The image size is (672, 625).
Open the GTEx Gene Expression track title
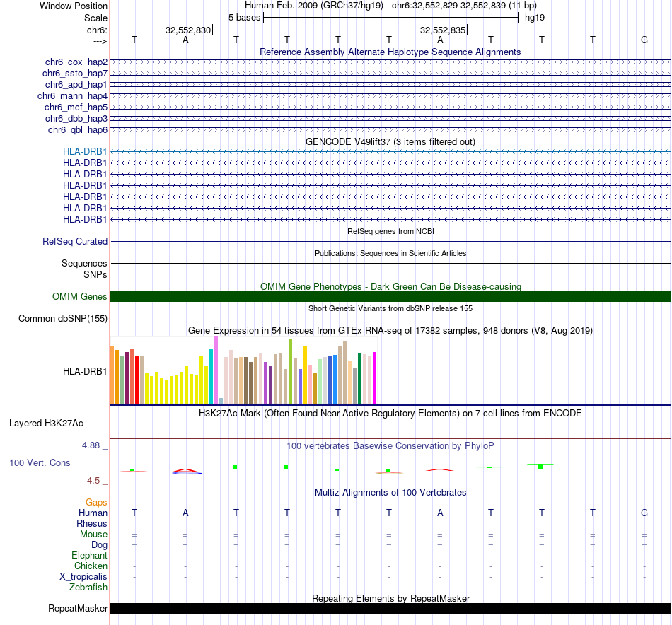390,331
